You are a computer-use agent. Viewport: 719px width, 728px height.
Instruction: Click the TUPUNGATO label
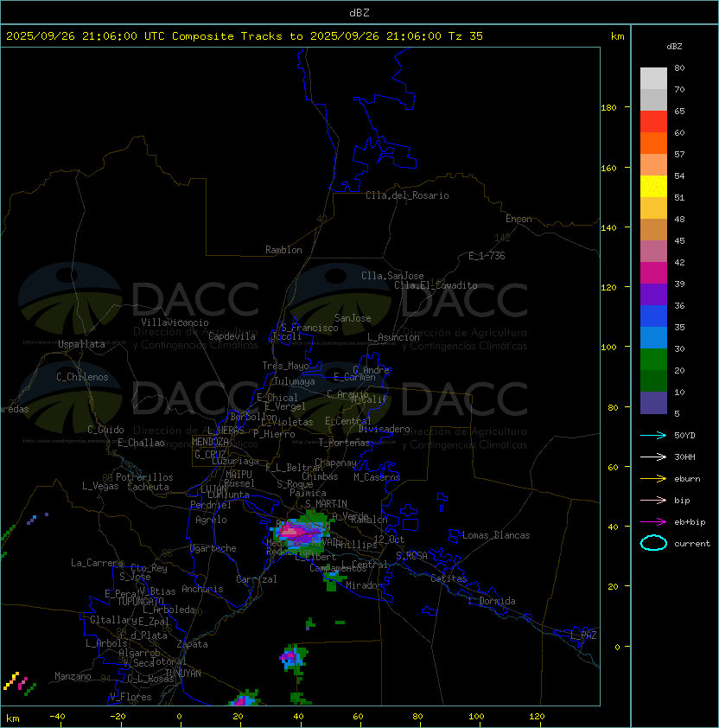140,601
